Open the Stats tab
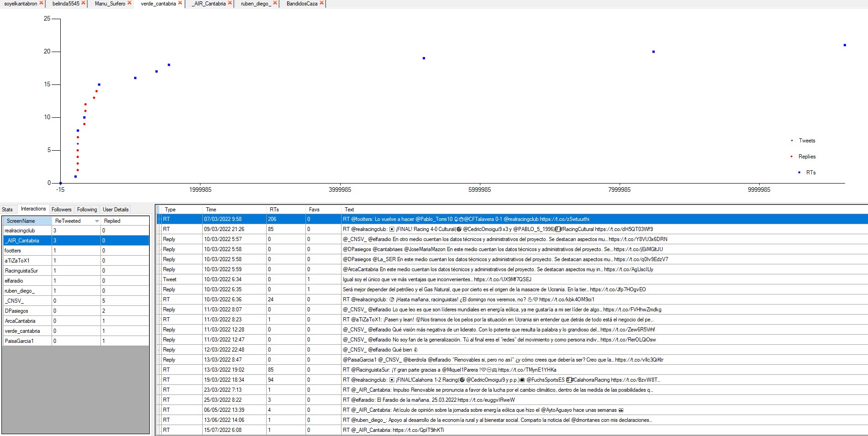This screenshot has height=436, width=868. tap(7, 210)
